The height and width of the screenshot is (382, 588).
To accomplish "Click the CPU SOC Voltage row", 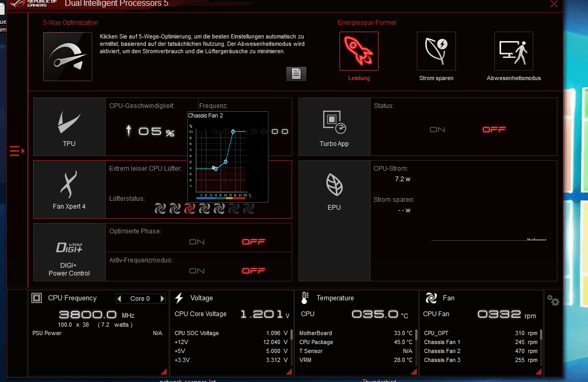I will pyautogui.click(x=231, y=333).
